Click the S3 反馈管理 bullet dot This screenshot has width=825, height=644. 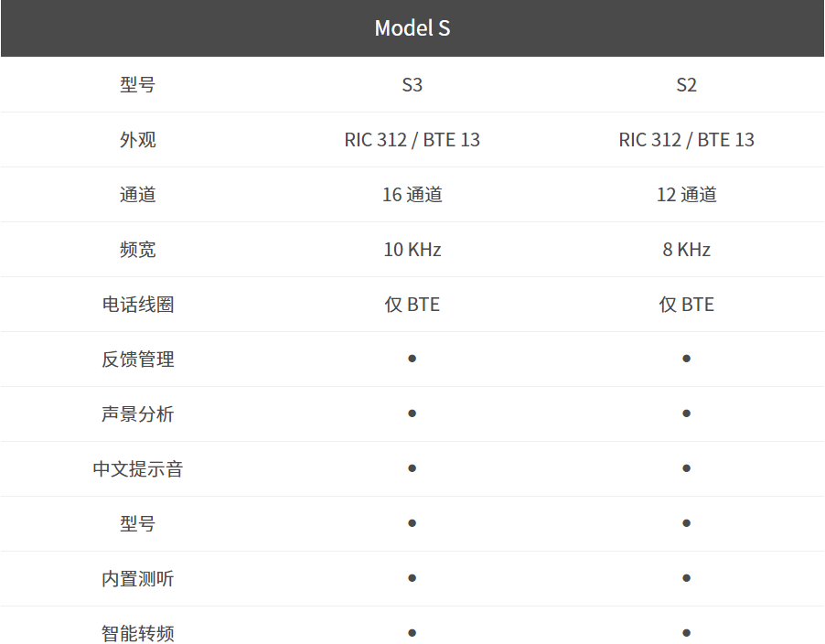click(412, 359)
